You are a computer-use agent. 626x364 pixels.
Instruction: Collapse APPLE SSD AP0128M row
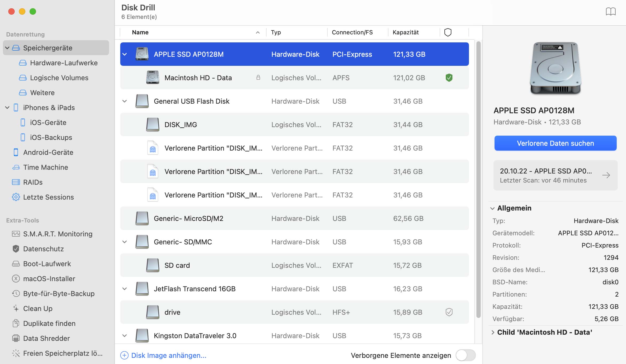point(125,54)
